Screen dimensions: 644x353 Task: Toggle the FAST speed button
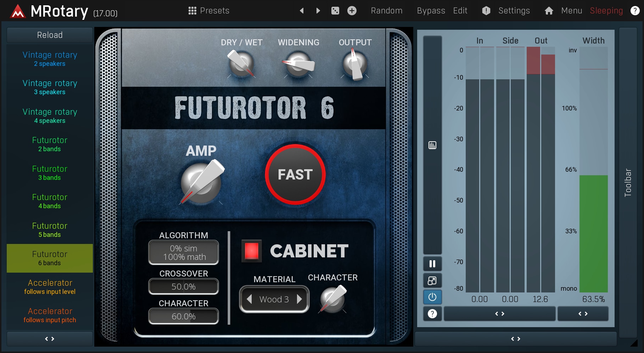point(295,175)
